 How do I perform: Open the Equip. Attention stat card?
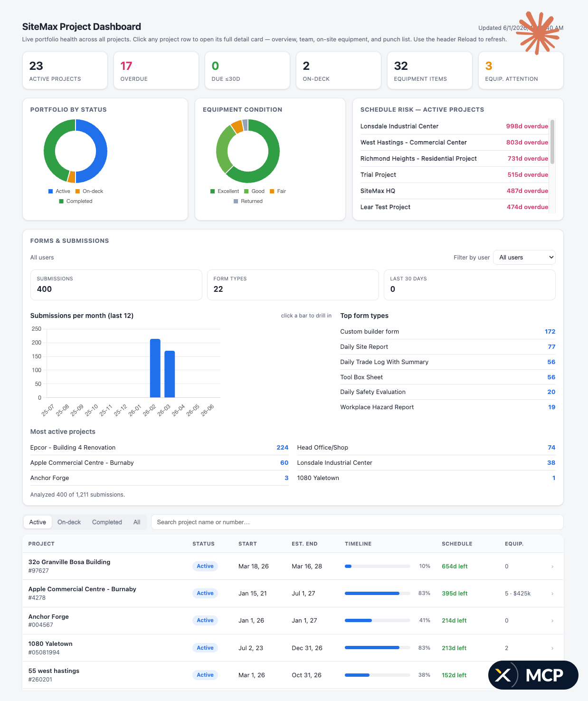(x=521, y=70)
